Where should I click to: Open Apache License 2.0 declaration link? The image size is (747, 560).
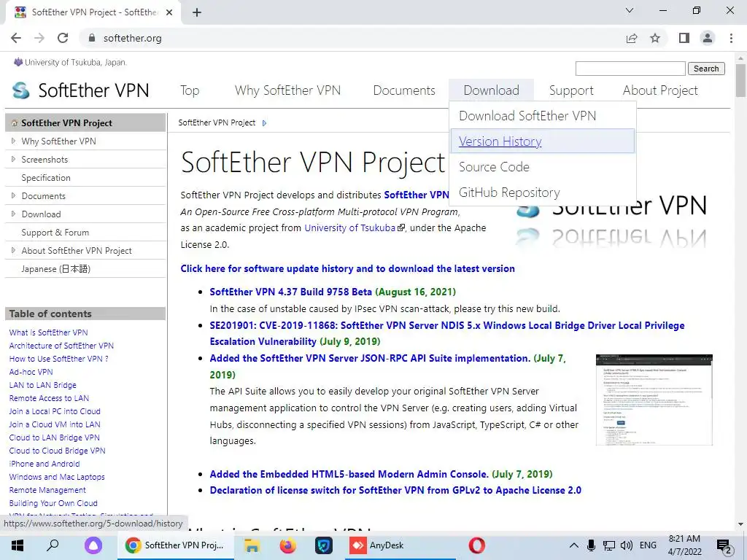tap(395, 491)
